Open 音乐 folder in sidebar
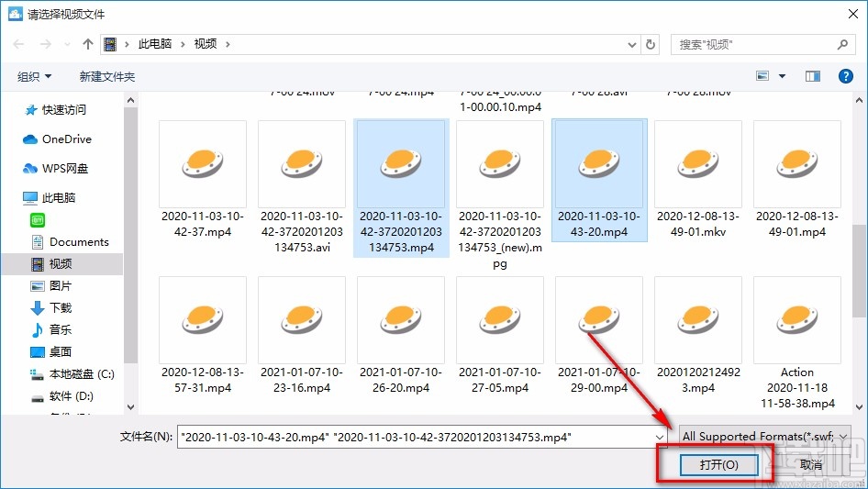 (51, 330)
